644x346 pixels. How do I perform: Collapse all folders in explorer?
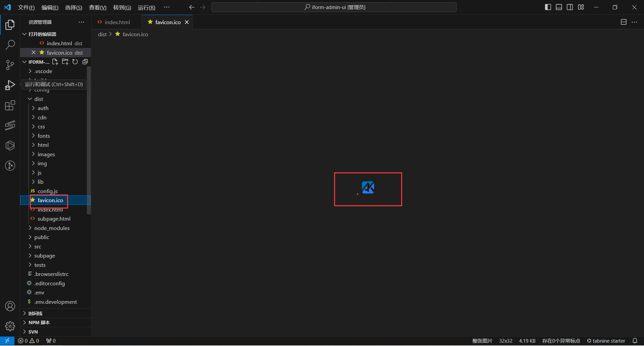pyautogui.click(x=85, y=62)
